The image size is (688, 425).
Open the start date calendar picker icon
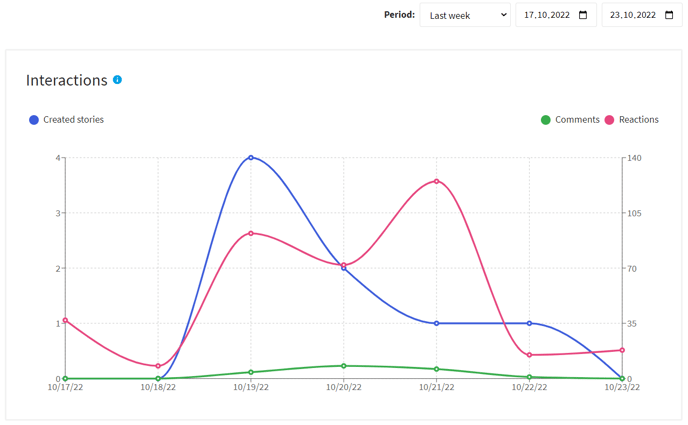coord(583,15)
